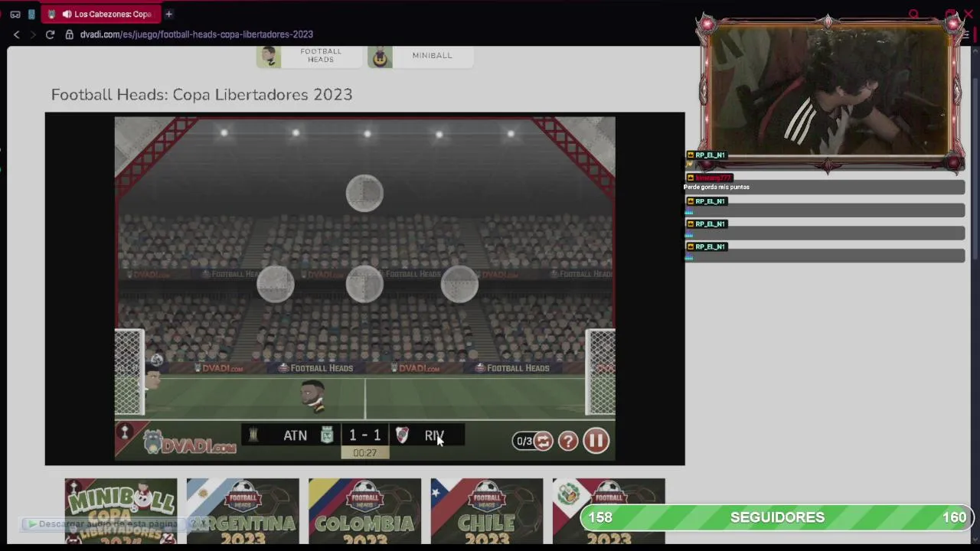Open the Chile 2023 game thumbnail
The width and height of the screenshot is (980, 551).
click(486, 511)
